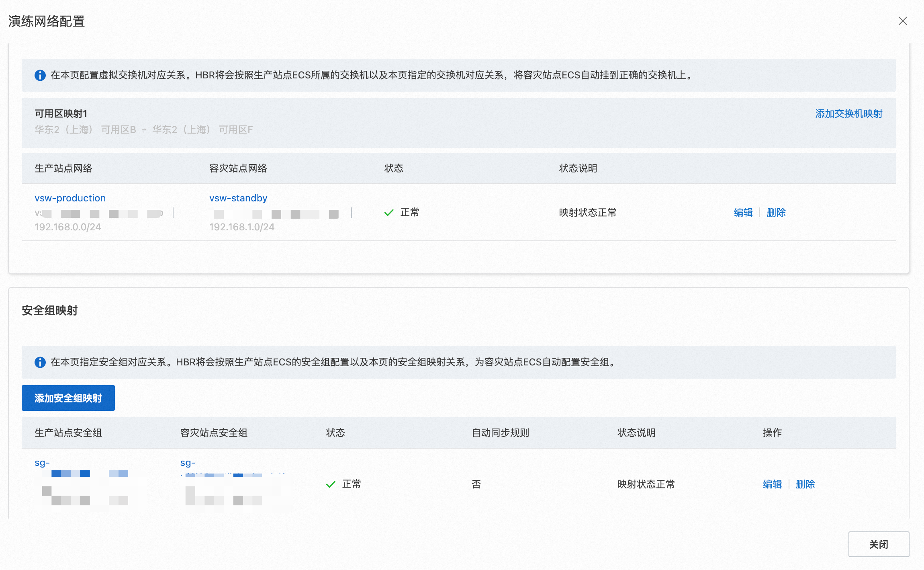Viewport: 924px width, 570px height.
Task: Click the info icon in the switch mapping notice
Action: point(40,75)
